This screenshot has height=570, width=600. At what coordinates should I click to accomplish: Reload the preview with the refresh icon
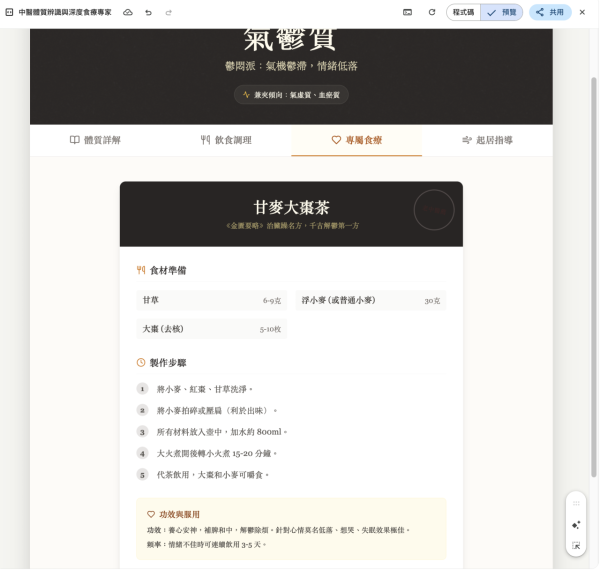point(432,12)
